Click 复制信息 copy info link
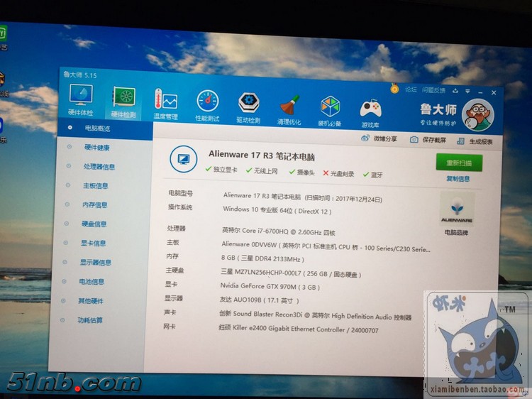The width and height of the screenshot is (532, 399). [x=458, y=179]
